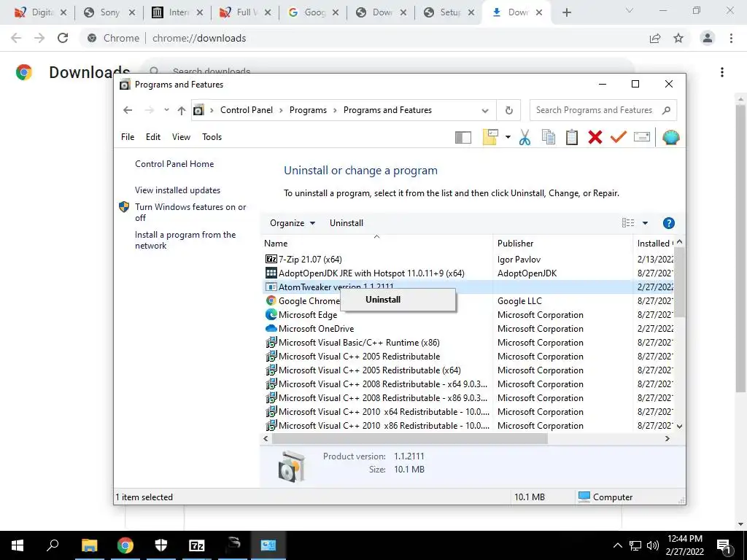
Task: Open the folder options icon dropdown arrow
Action: 508,137
